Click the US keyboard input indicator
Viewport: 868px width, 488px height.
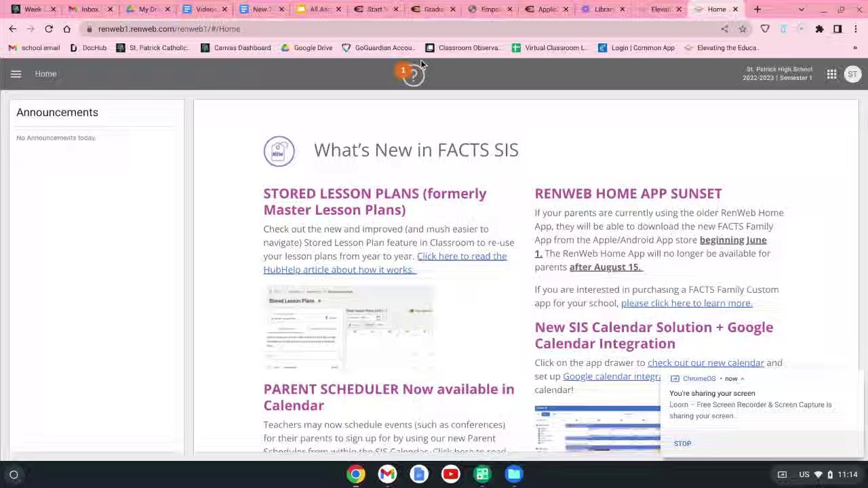click(x=804, y=474)
